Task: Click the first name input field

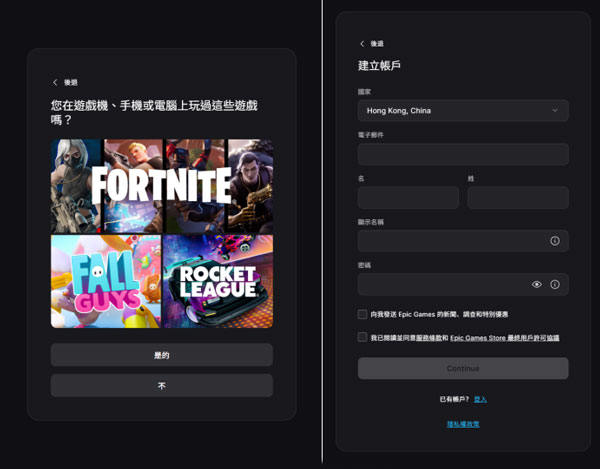Action: 408,197
